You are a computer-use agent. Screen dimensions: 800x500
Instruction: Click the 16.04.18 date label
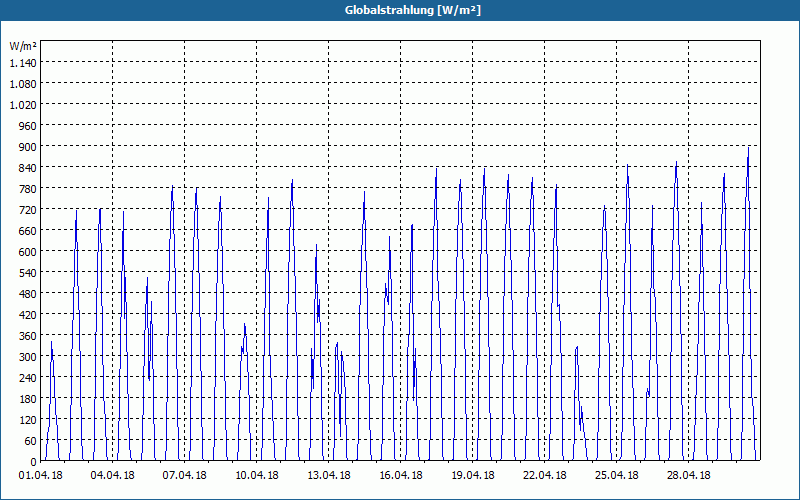click(x=401, y=476)
